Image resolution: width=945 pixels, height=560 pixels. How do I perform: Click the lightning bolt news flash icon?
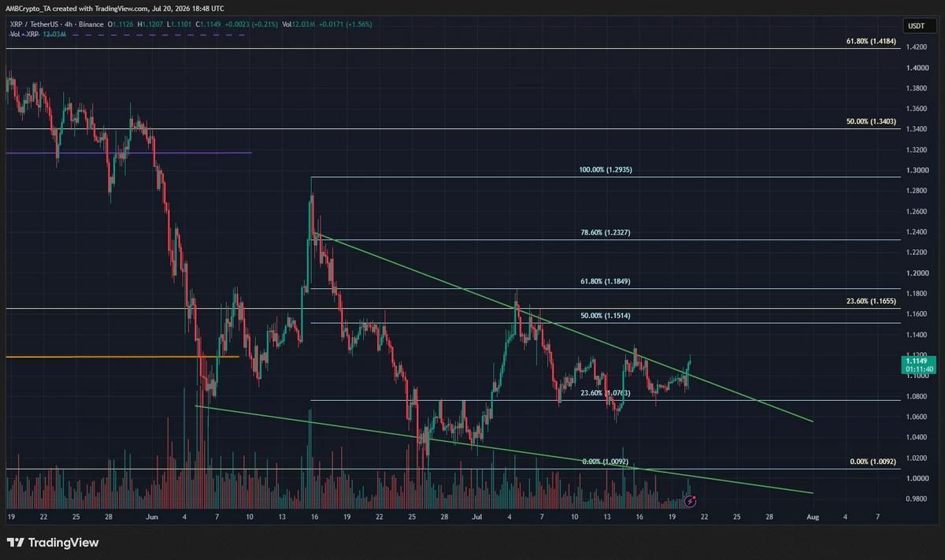(x=691, y=501)
